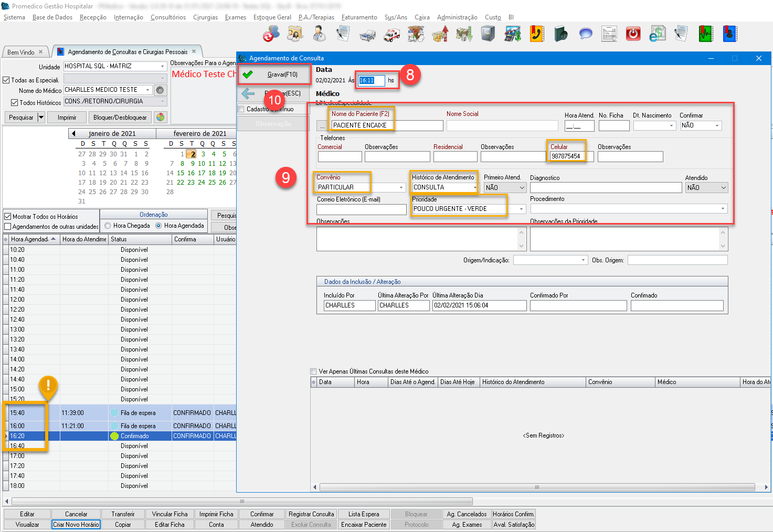
Task: Close the Agendamento de Consultas e Cirurgias tab
Action: [194, 51]
